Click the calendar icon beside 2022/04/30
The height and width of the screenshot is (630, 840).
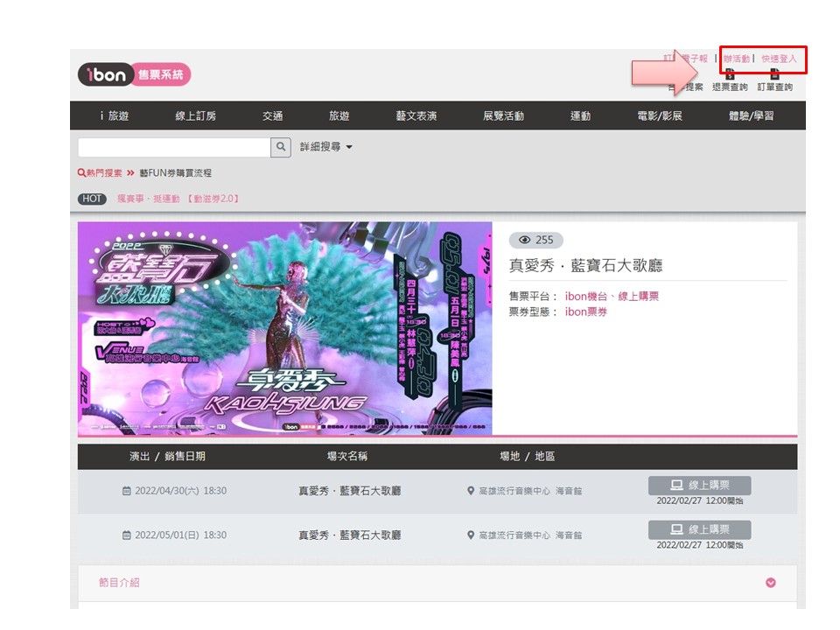126,491
